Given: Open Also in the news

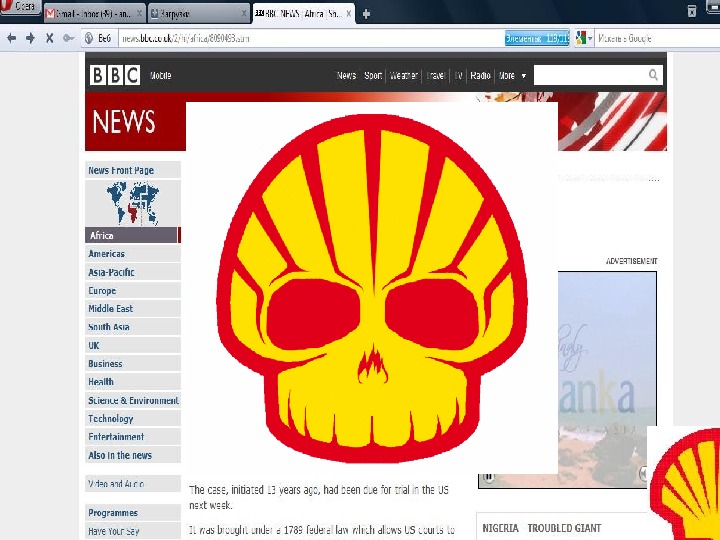Looking at the screenshot, I should coord(133,455).
